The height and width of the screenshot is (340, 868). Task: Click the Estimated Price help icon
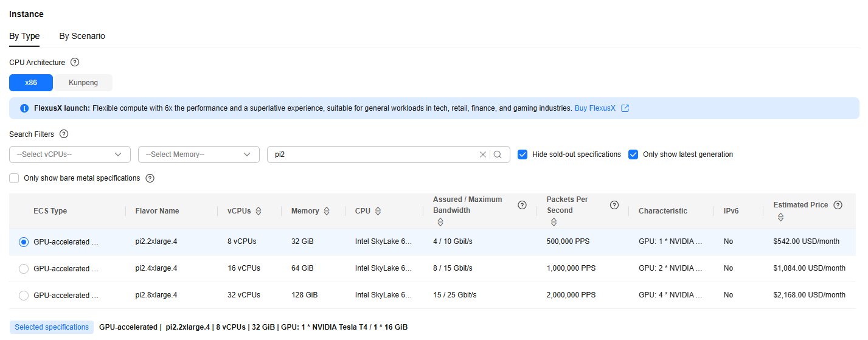tap(838, 205)
